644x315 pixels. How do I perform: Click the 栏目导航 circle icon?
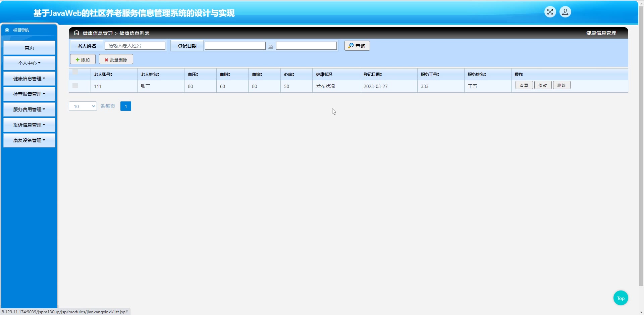coord(7,30)
